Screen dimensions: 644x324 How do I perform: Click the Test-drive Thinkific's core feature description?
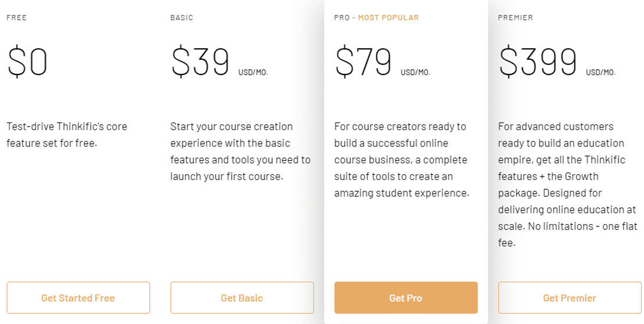coord(67,135)
